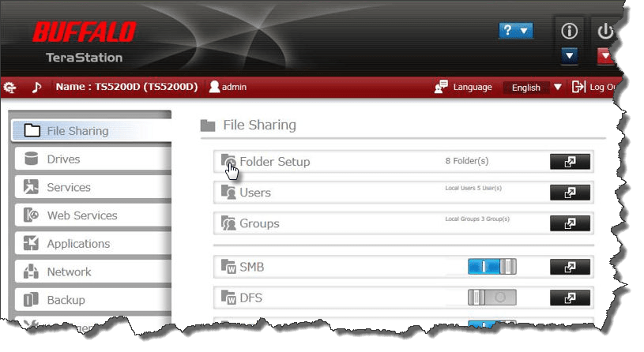Click the File Sharing folder icon in sidebar
Image resolution: width=644 pixels, height=352 pixels.
[x=32, y=130]
